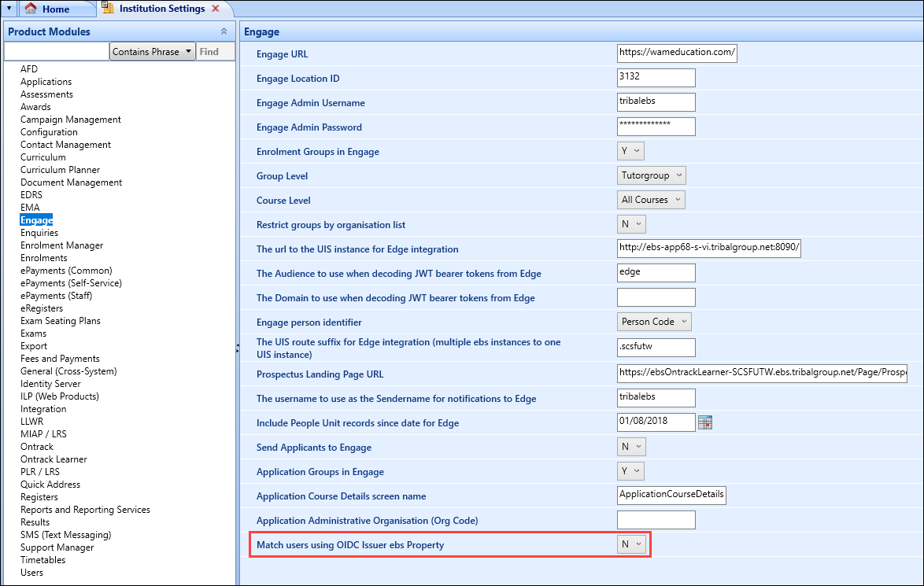Screen dimensions: 924x586
Task: Collapse the Product Modules panel with the double chevron
Action: click(224, 31)
